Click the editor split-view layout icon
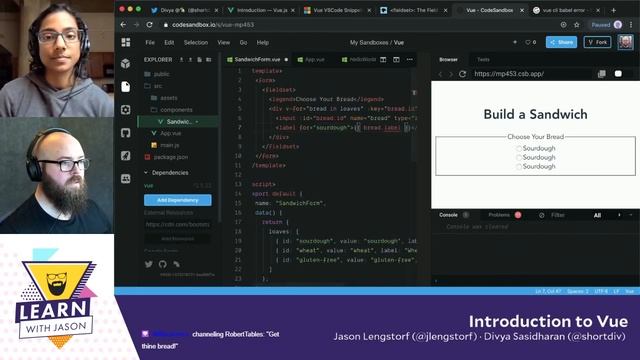 [396, 60]
